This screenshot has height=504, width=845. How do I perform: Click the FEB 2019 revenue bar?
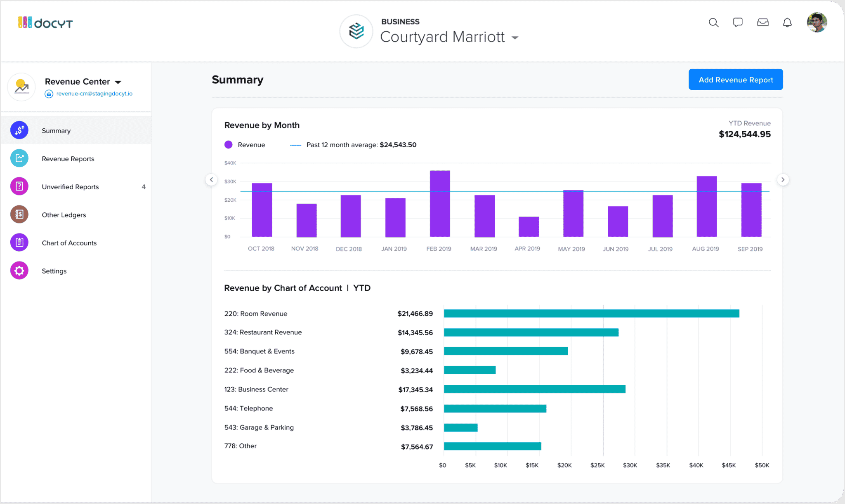pos(440,204)
